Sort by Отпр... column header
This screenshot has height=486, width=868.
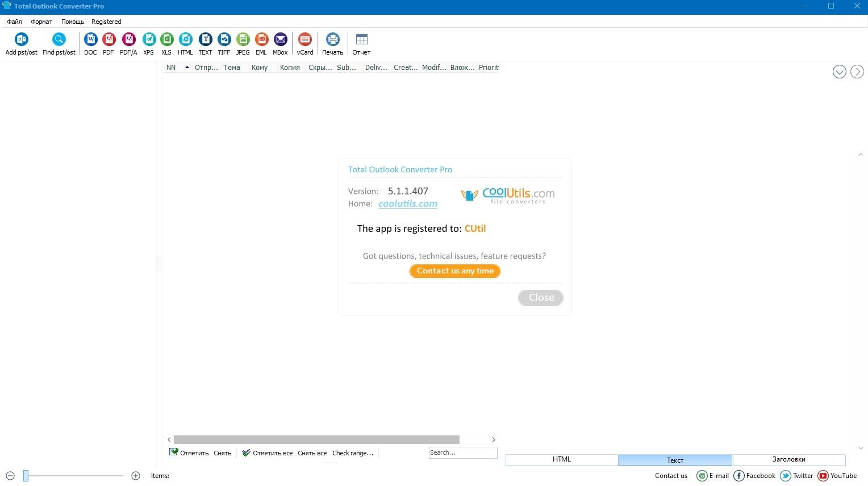click(206, 67)
